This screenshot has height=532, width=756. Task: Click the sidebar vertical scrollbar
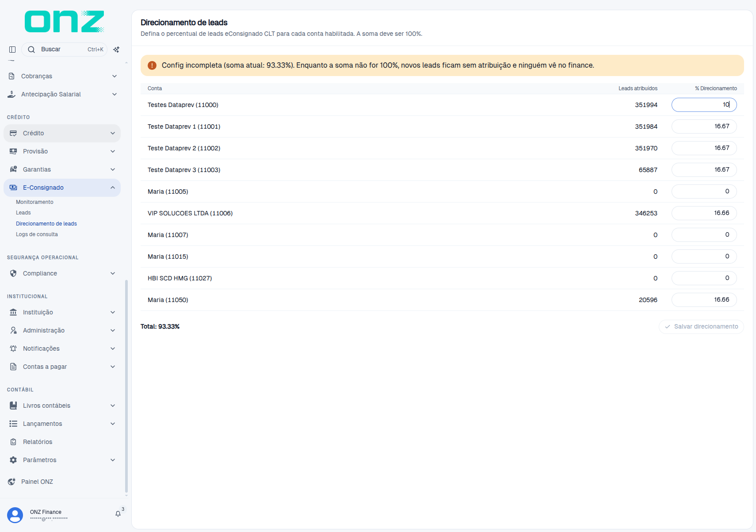126,386
